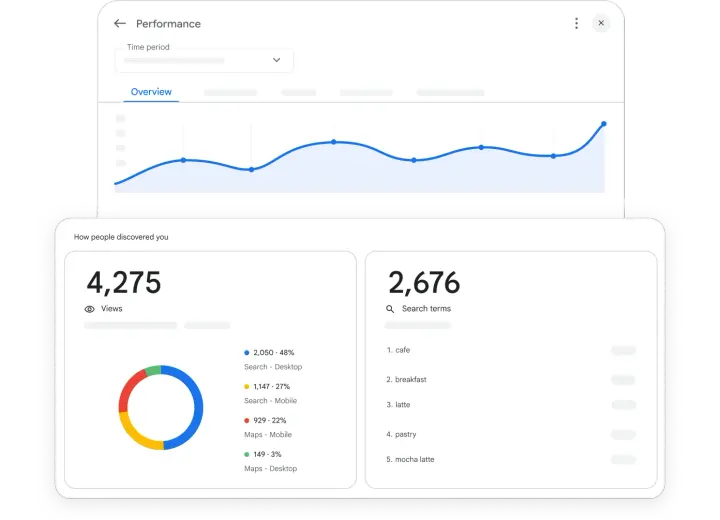Viewport: 720px width, 520px height.
Task: Select the red dot for 929 · 22%
Action: point(247,420)
